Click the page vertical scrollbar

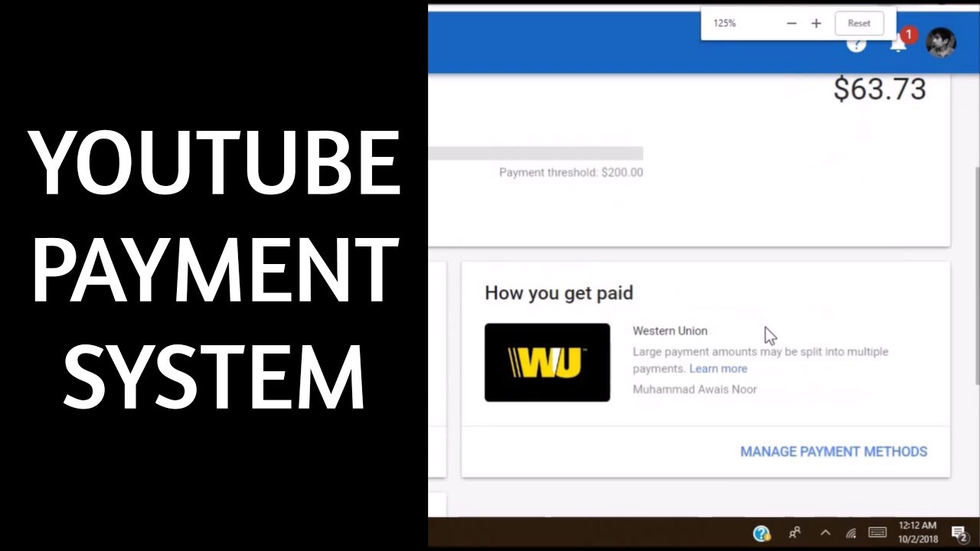point(976,275)
